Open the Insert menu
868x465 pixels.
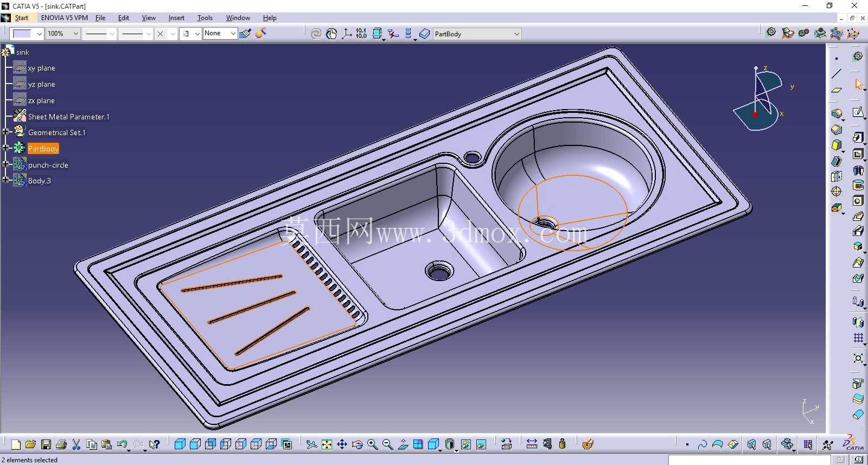pos(176,18)
